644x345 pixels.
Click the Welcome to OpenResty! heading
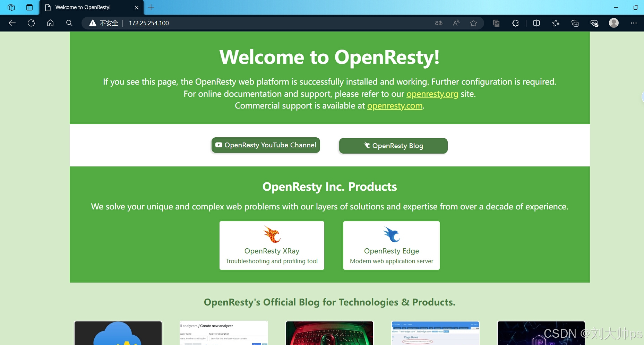pos(329,57)
